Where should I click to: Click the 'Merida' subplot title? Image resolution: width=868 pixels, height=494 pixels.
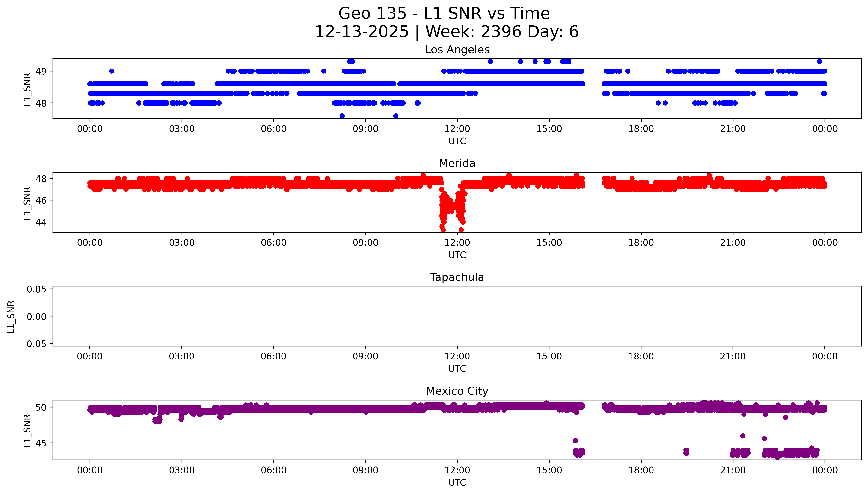pyautogui.click(x=457, y=164)
